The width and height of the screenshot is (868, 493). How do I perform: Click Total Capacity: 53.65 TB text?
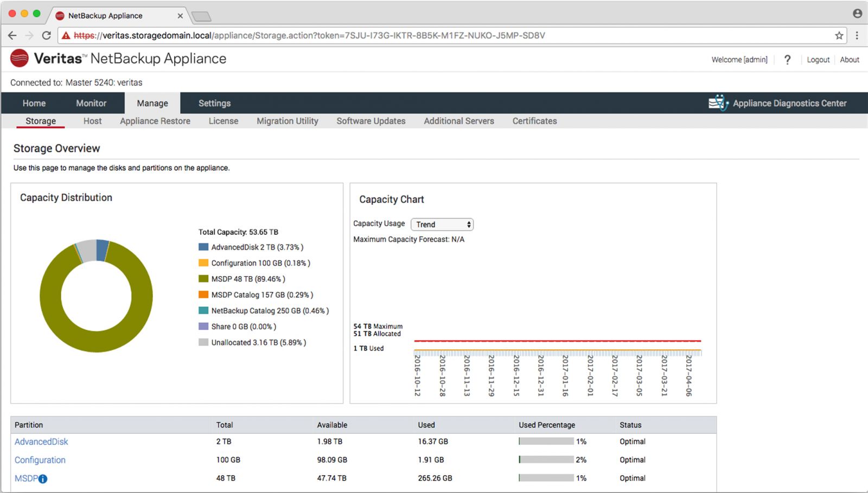(238, 232)
